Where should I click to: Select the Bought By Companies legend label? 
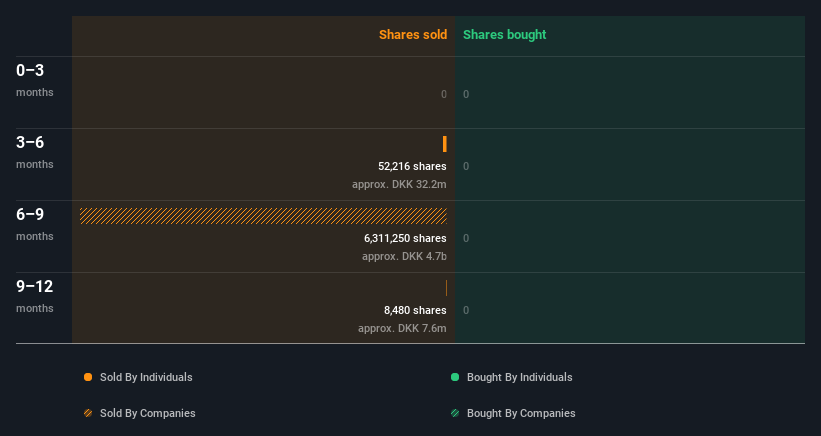521,413
